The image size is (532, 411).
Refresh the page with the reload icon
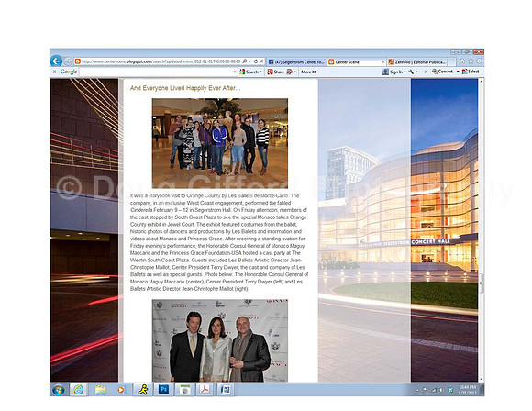[256, 61]
